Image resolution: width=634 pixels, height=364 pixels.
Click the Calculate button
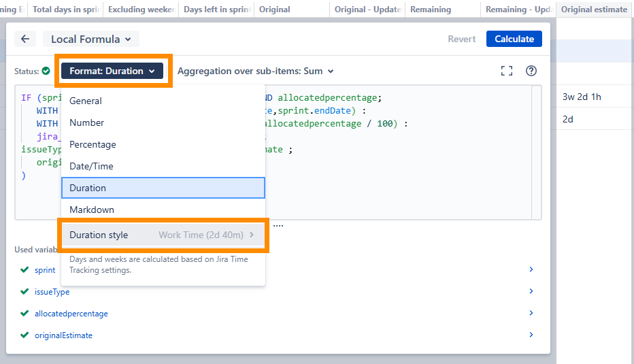coord(514,39)
